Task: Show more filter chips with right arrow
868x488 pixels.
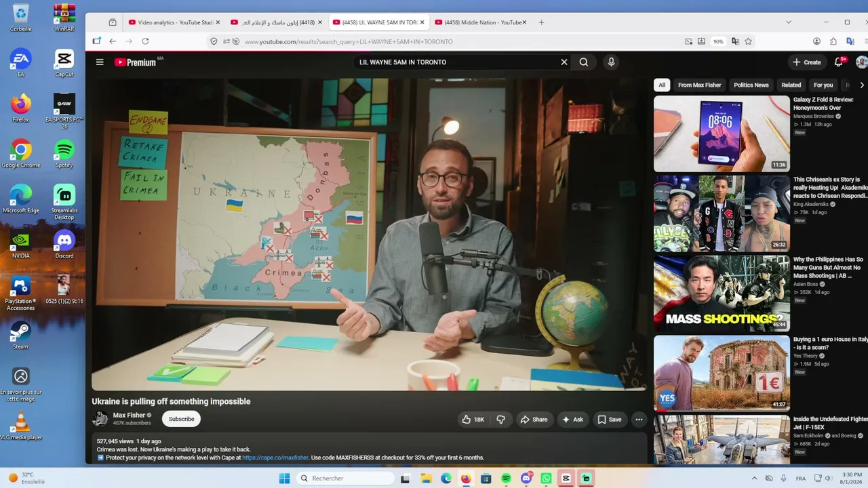Action: click(862, 85)
